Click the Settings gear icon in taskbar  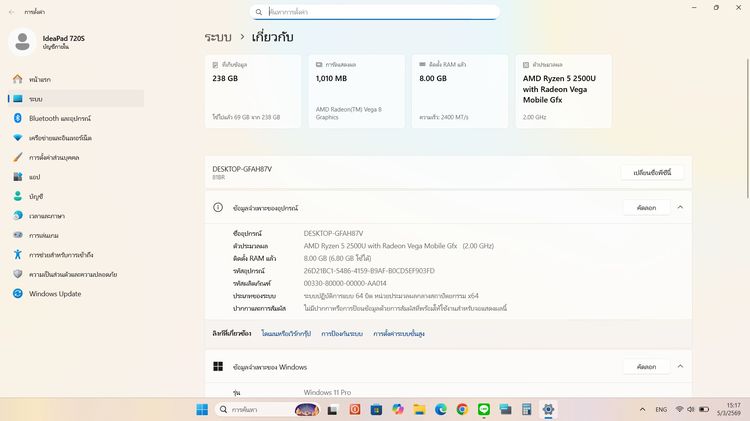click(x=548, y=410)
